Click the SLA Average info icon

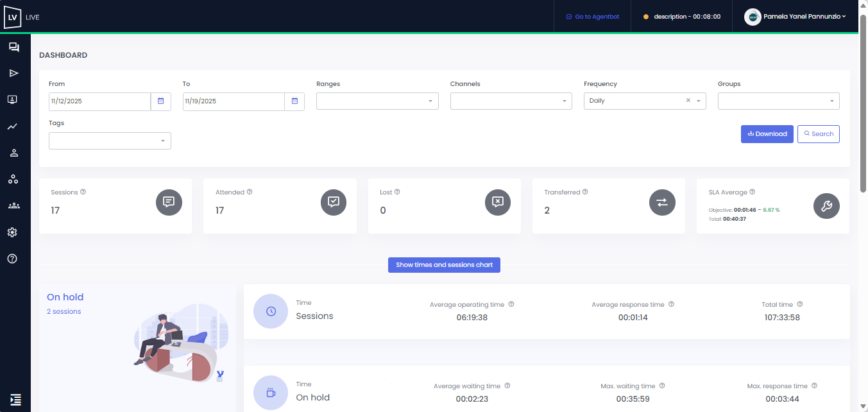tap(752, 192)
